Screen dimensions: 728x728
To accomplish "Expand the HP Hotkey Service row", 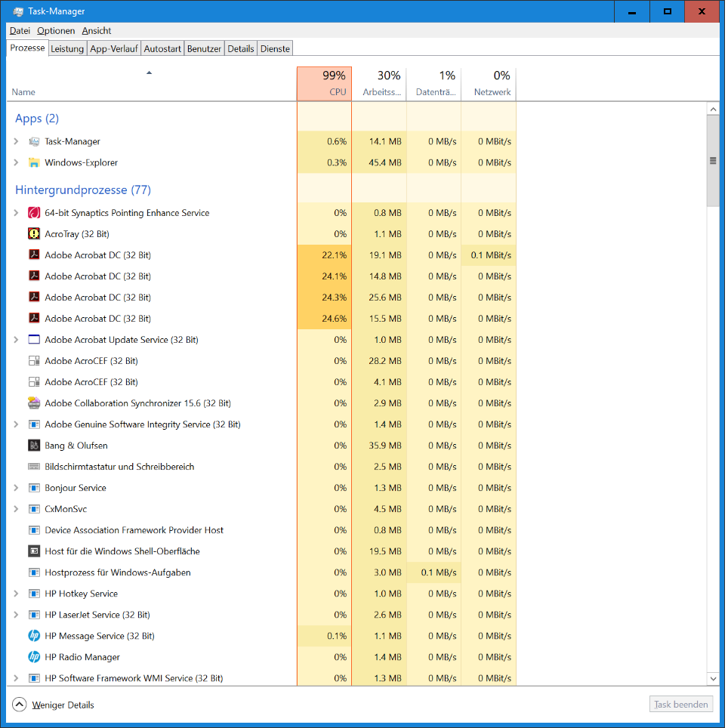I will click(17, 594).
